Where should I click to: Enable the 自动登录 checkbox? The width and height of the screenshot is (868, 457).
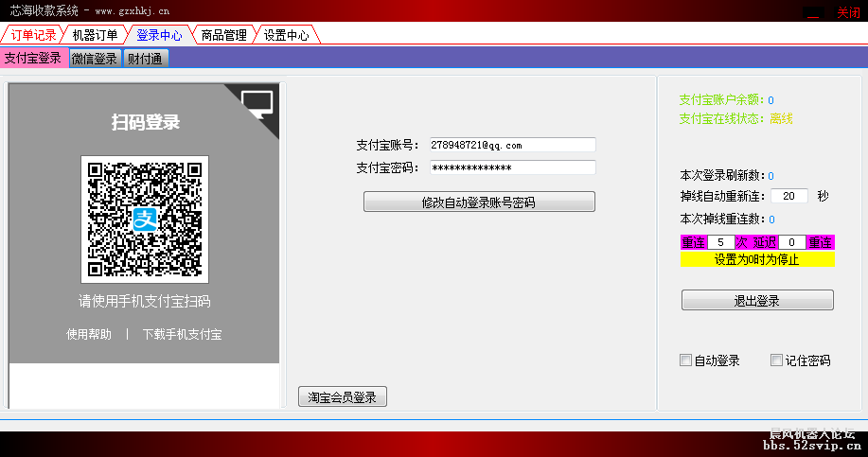pos(685,360)
